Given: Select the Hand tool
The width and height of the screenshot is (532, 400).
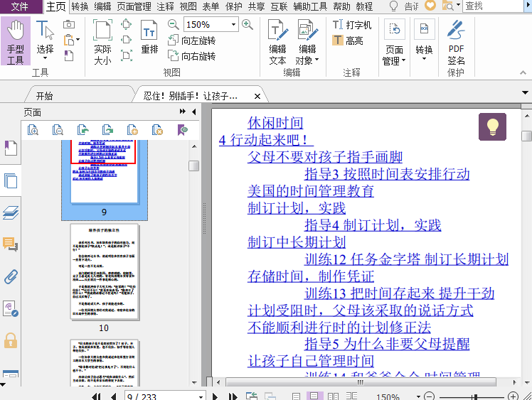Looking at the screenshot, I should point(15,41).
